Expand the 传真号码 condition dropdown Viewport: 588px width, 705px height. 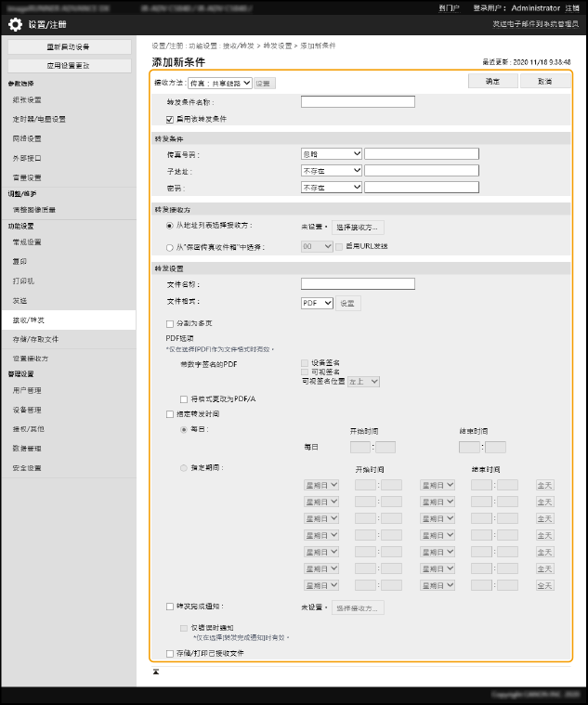[331, 154]
